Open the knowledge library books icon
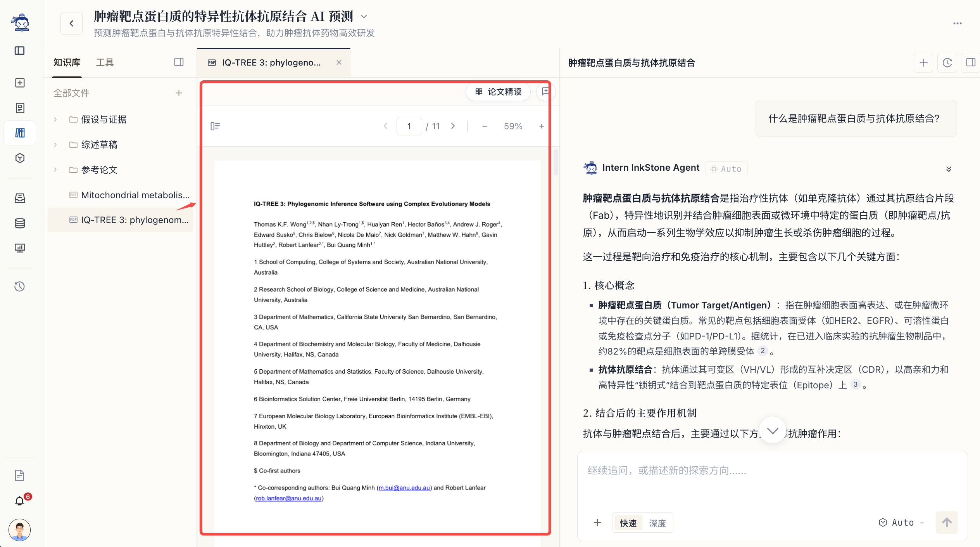980x547 pixels. 20,133
